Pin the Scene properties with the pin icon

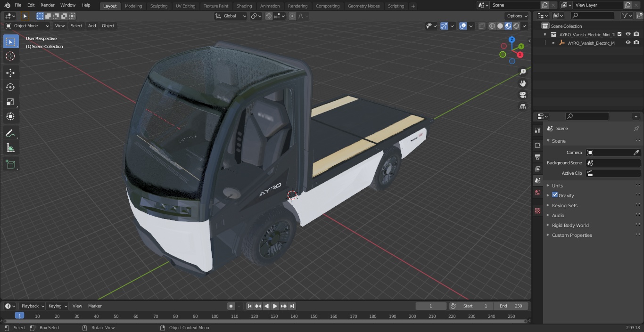636,129
